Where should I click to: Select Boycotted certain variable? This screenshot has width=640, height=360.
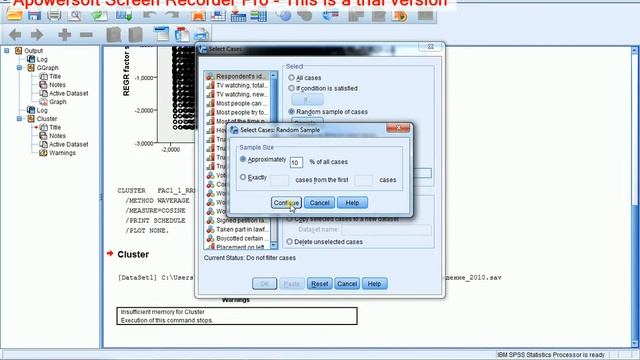[x=237, y=238]
